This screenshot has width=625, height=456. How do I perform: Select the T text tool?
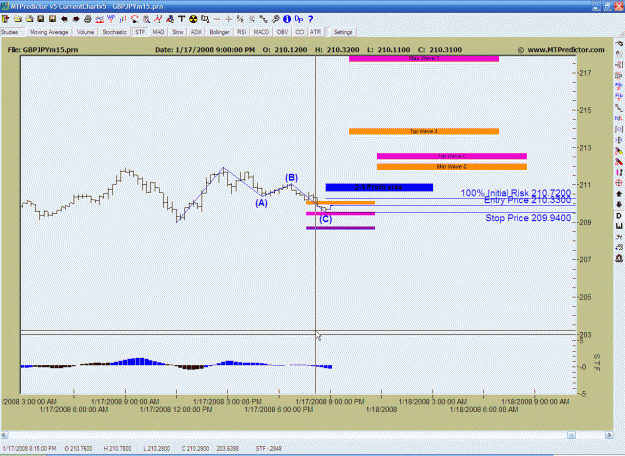click(181, 19)
